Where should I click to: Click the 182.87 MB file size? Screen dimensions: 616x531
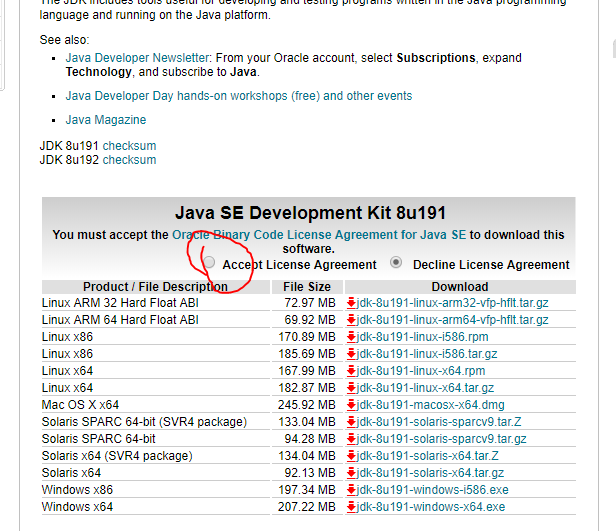click(307, 388)
